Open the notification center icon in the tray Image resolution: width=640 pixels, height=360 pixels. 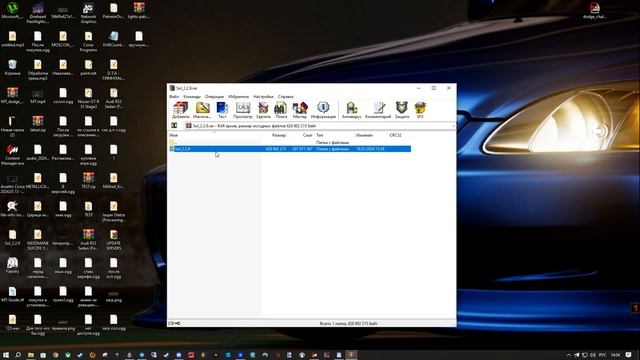(x=629, y=355)
